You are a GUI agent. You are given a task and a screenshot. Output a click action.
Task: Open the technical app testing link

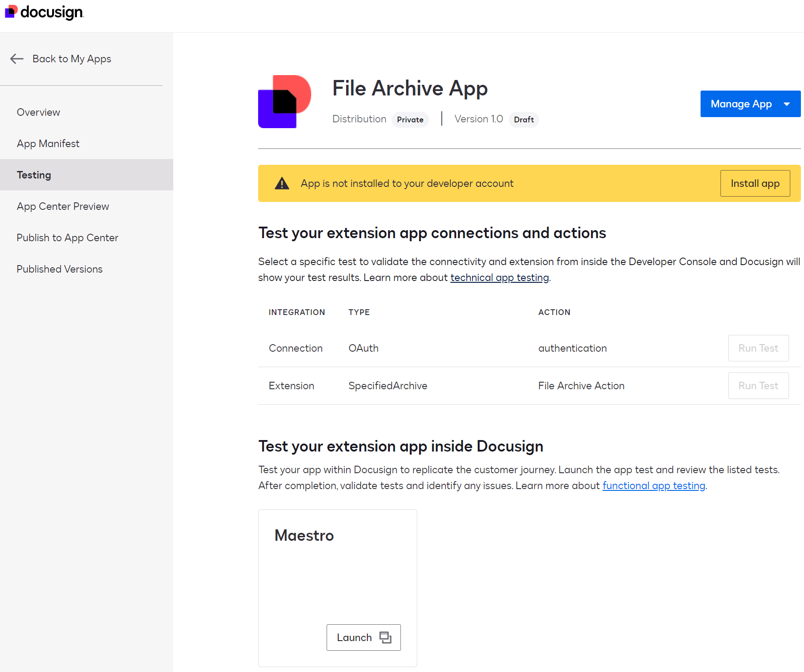pyautogui.click(x=499, y=277)
